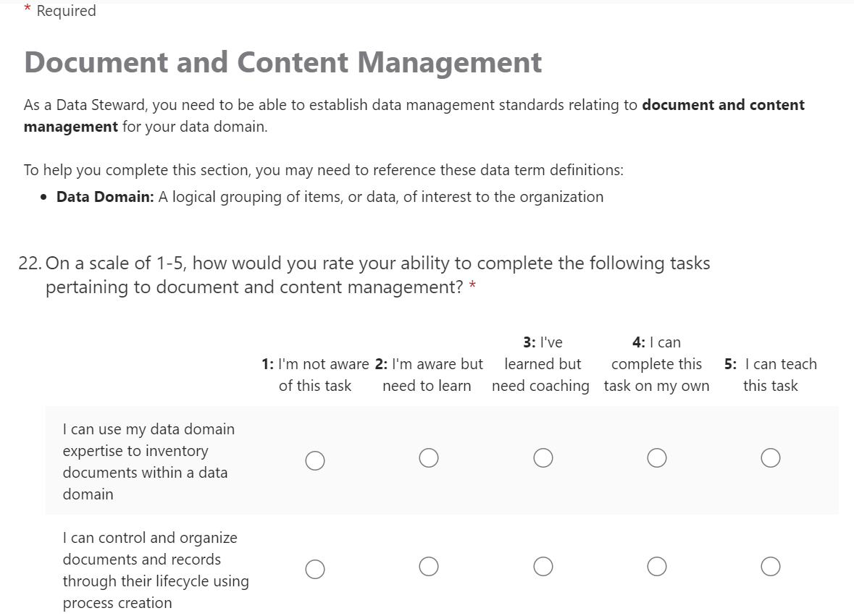Click the question 22 prompt text
Screen dimensions: 854x616
pyautogui.click(x=377, y=275)
